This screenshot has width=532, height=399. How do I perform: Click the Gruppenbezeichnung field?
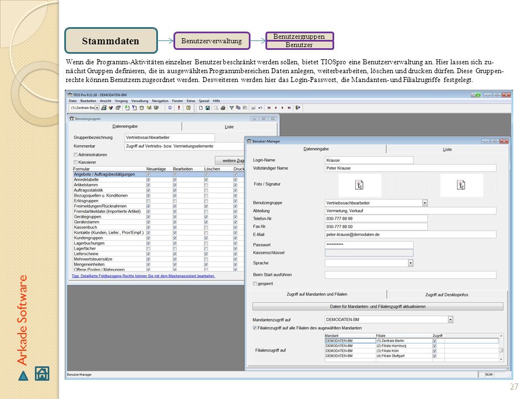tap(170, 137)
